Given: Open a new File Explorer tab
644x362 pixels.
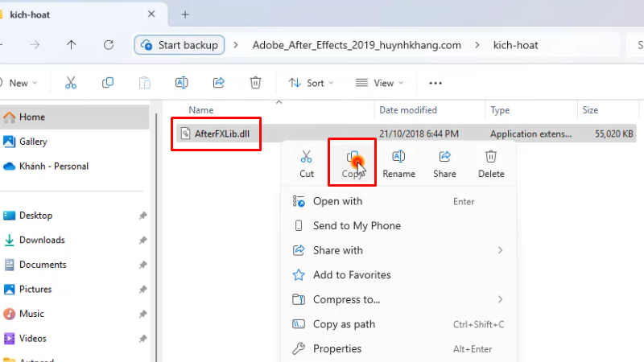Looking at the screenshot, I should (185, 14).
